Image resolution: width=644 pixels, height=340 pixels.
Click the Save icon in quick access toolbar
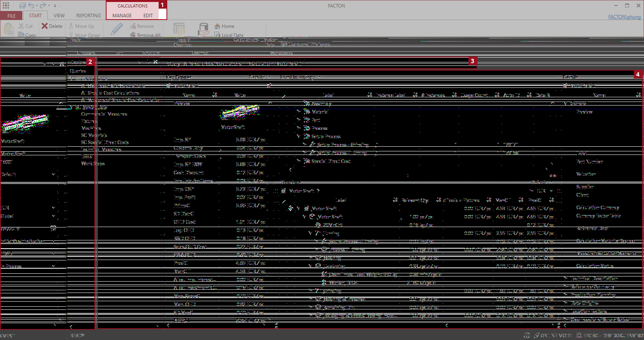click(22, 5)
